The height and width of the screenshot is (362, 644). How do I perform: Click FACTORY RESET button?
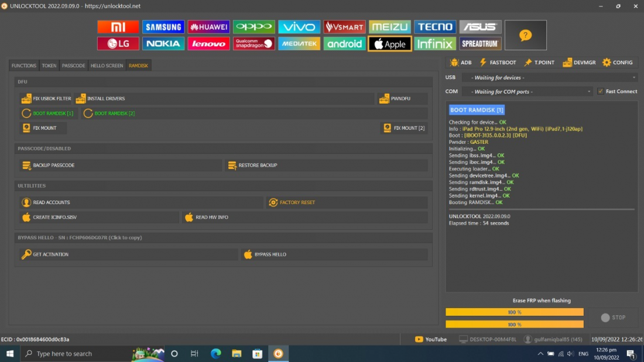(347, 202)
